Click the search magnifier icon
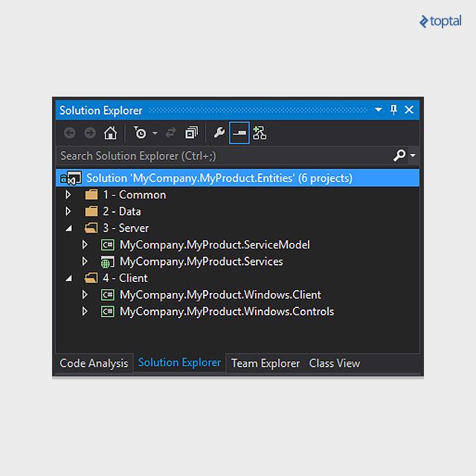This screenshot has height=476, width=476. coord(399,155)
